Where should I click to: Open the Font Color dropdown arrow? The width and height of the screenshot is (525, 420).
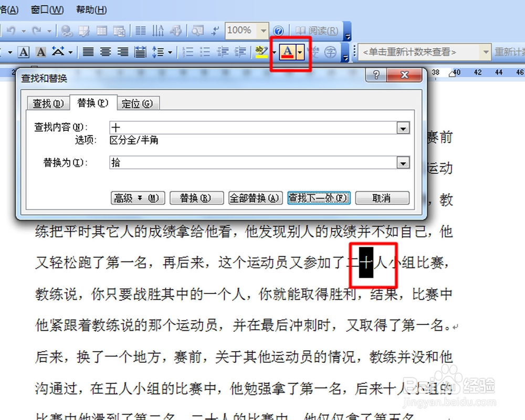click(300, 52)
